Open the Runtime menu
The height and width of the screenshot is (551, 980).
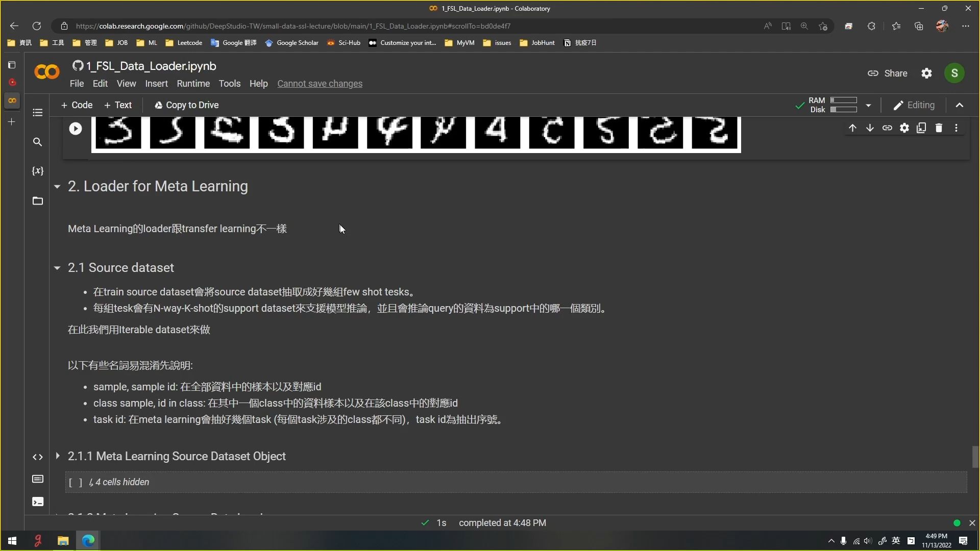193,84
